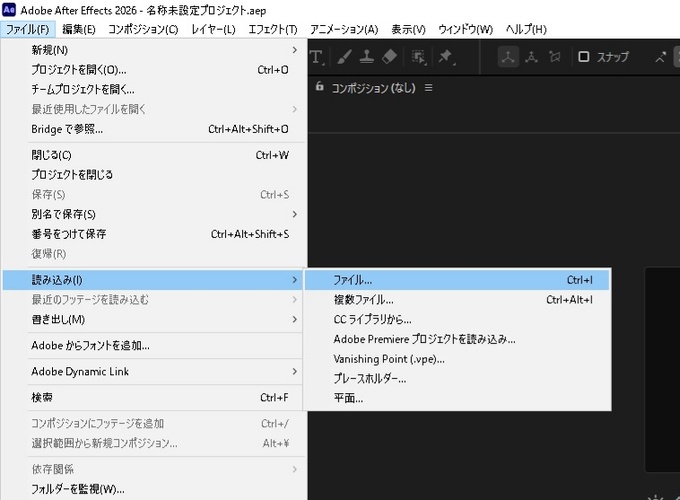This screenshot has height=500, width=680.
Task: Choose Bridge で参照...
Action: 154,129
